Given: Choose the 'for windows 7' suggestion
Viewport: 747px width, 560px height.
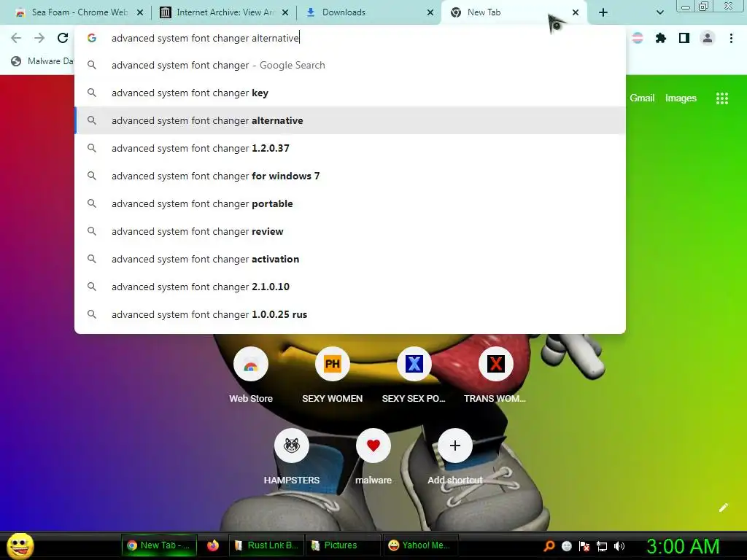Looking at the screenshot, I should [350, 176].
